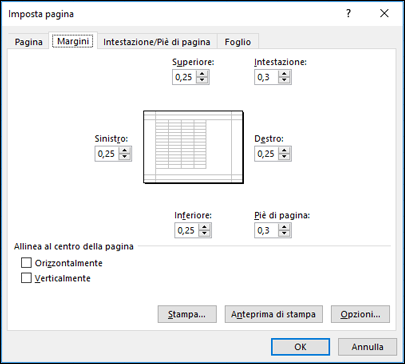
Task: Switch to the Foglio tab
Action: [238, 42]
